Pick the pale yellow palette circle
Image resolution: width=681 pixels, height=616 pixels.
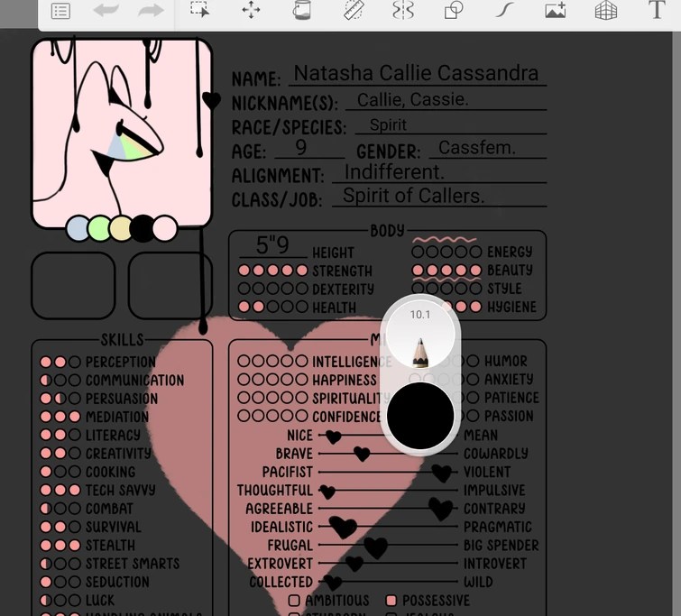pos(120,228)
